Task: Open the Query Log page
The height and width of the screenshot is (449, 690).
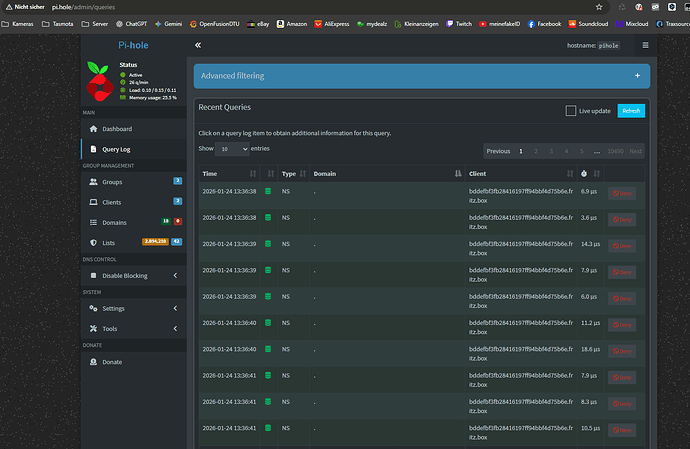Action: pyautogui.click(x=134, y=149)
